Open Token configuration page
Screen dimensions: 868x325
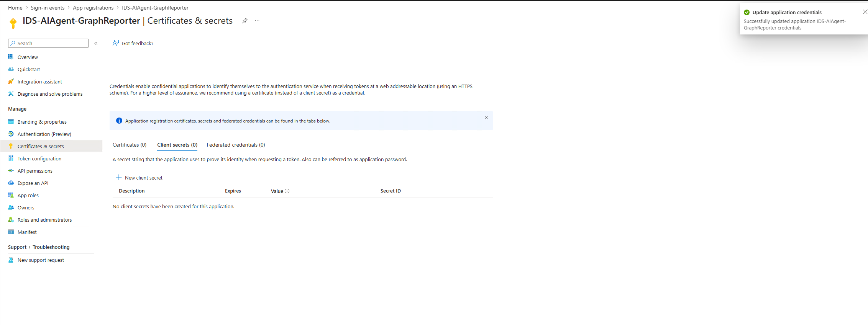click(x=39, y=158)
